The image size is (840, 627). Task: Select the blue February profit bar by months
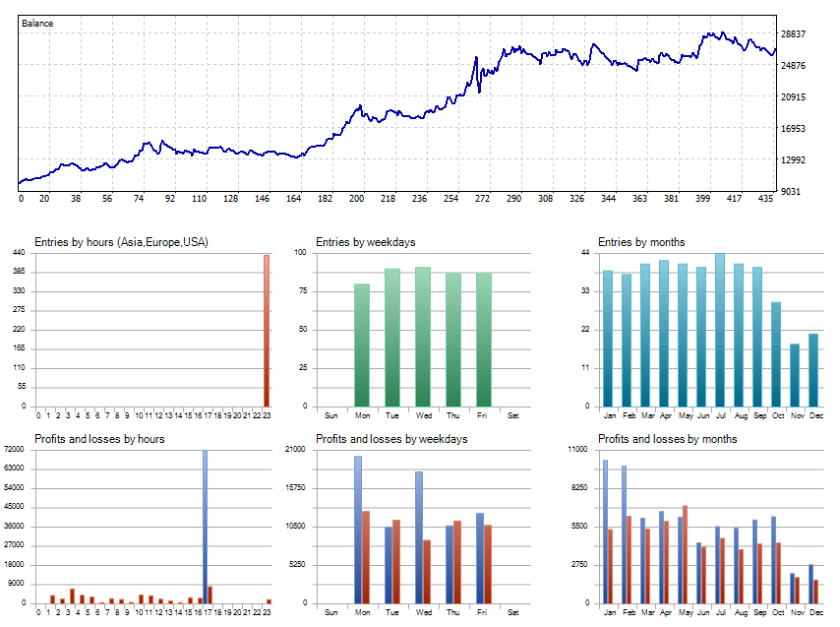625,534
